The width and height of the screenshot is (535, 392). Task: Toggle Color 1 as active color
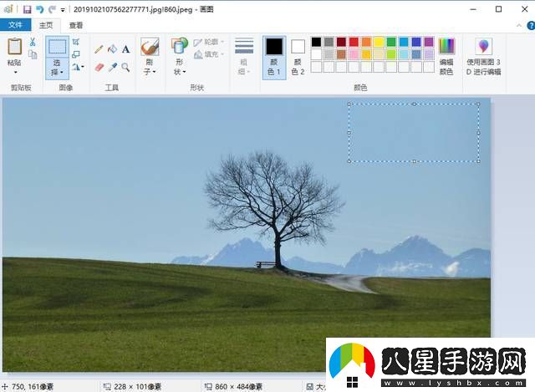pos(274,58)
